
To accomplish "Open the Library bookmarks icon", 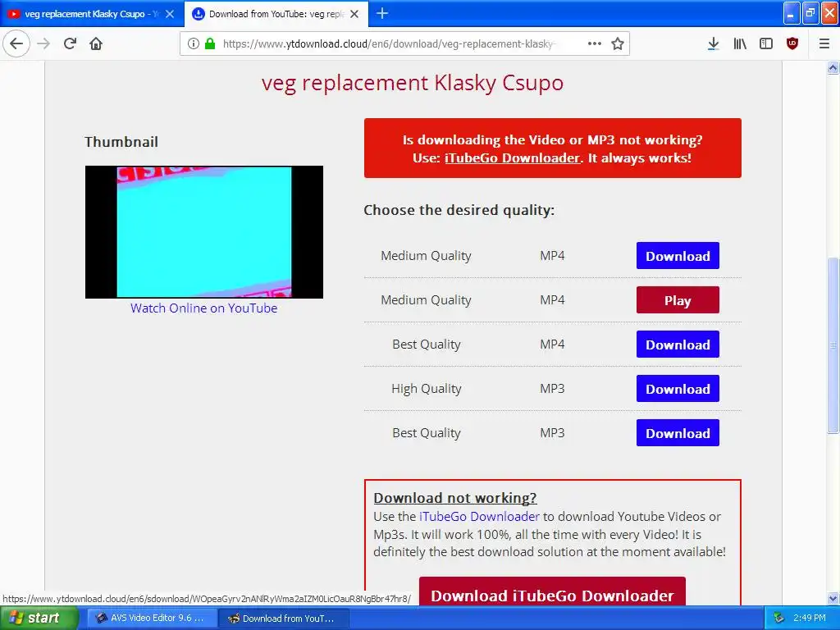I will tap(740, 44).
